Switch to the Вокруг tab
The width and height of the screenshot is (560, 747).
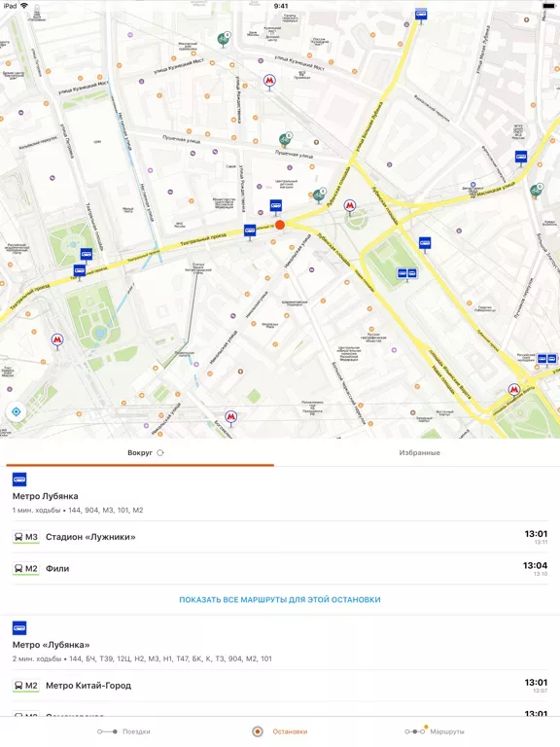pos(140,452)
